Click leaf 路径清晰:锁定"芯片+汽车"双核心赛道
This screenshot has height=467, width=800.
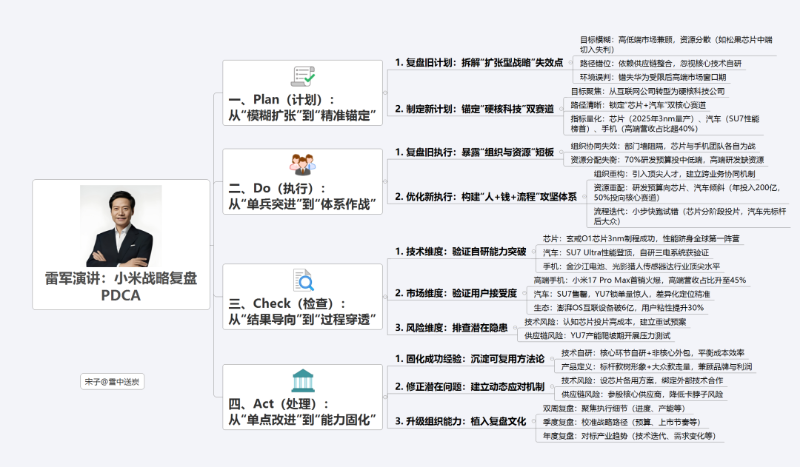638,105
